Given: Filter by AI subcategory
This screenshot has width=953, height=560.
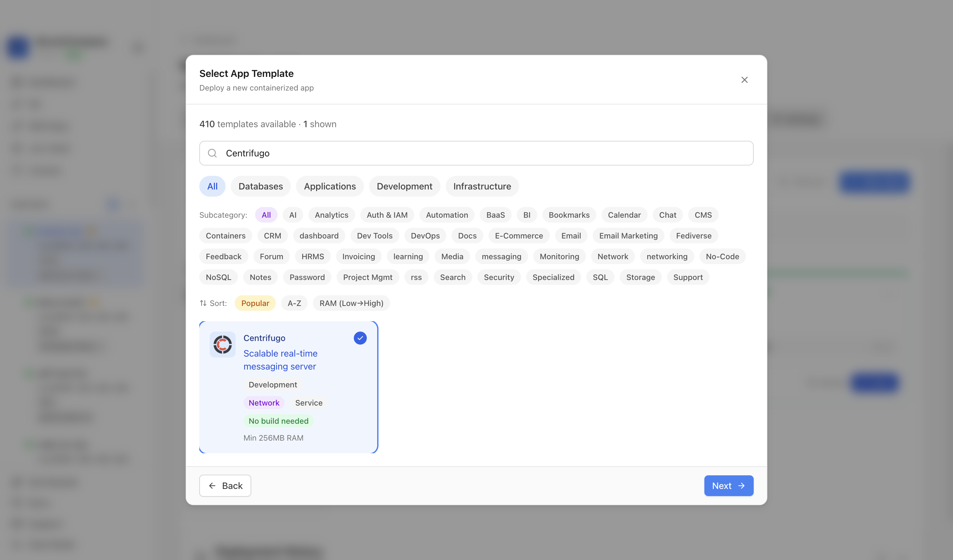Looking at the screenshot, I should (293, 215).
